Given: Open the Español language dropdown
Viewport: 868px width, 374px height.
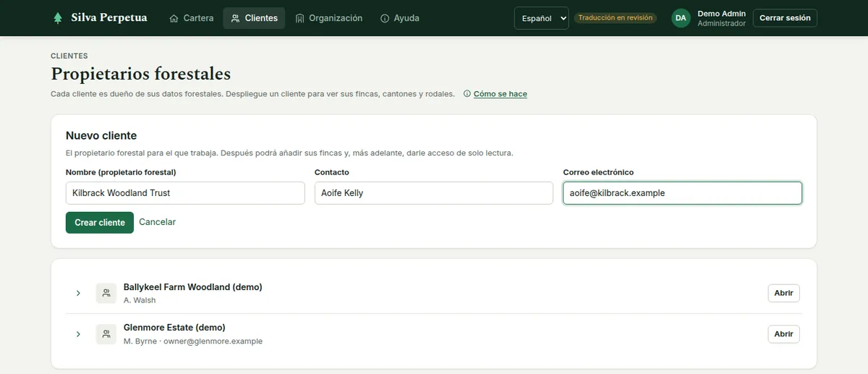Looking at the screenshot, I should [x=541, y=18].
